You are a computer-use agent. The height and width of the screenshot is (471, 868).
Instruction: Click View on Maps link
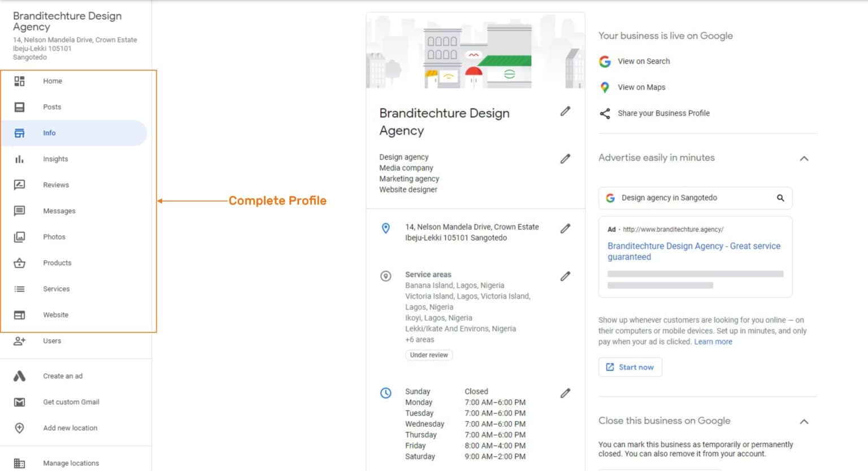(641, 87)
